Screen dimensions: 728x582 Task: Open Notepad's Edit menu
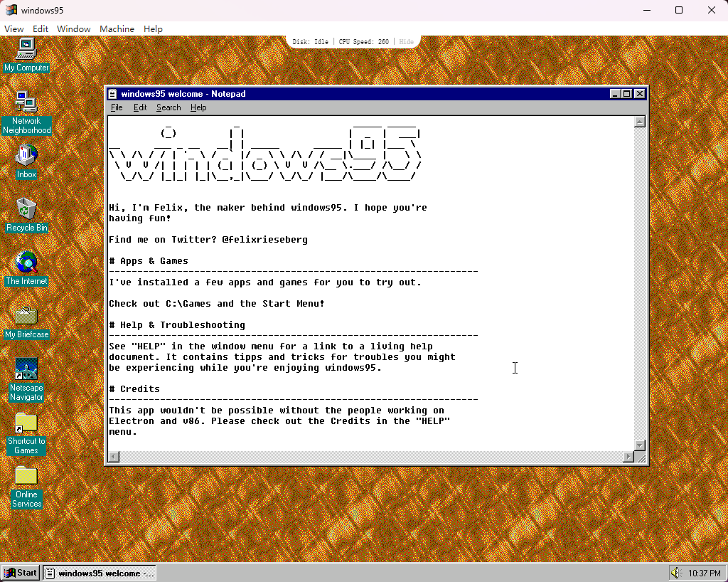[140, 107]
